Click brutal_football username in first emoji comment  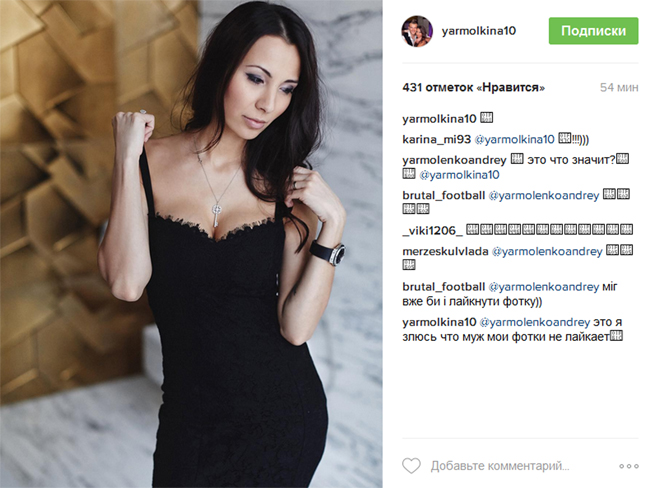(x=443, y=195)
